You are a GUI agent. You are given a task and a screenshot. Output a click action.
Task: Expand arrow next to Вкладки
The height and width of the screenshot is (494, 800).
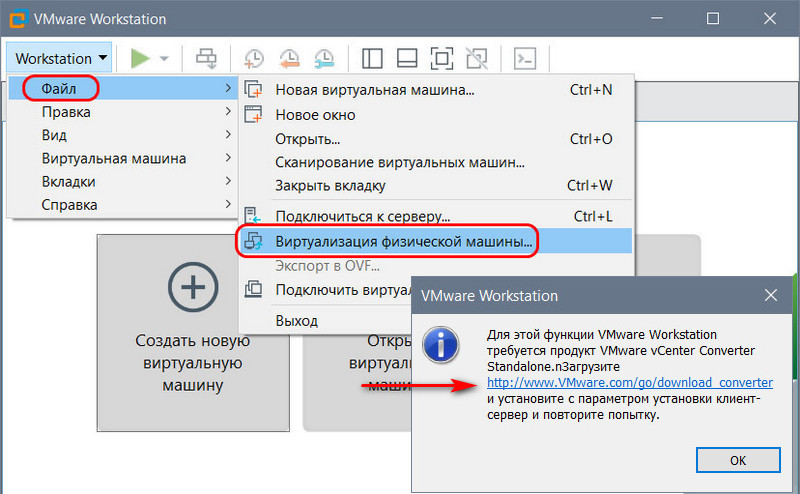(228, 181)
